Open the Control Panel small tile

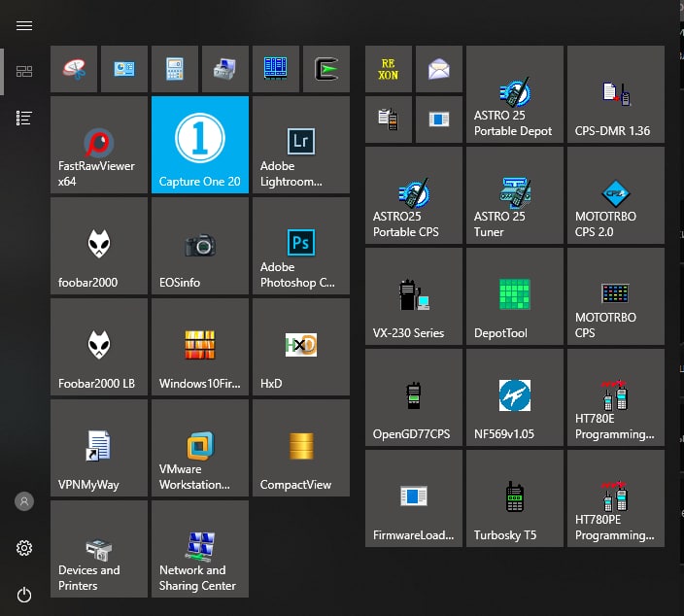click(x=124, y=69)
